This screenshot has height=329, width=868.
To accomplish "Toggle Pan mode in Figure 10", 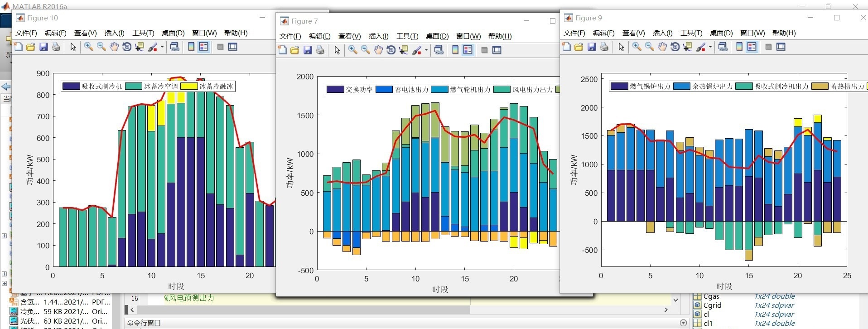I will [114, 47].
